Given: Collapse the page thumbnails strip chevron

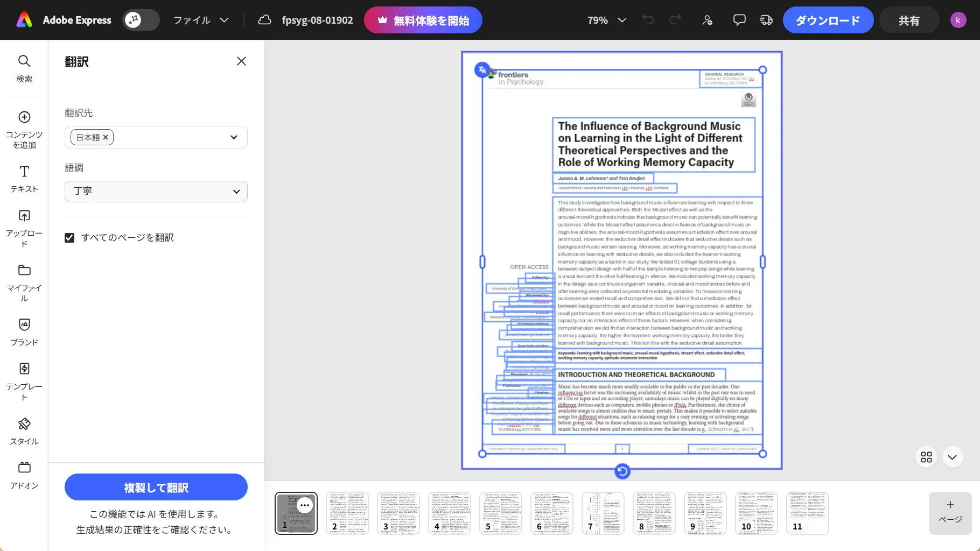Looking at the screenshot, I should [x=953, y=457].
